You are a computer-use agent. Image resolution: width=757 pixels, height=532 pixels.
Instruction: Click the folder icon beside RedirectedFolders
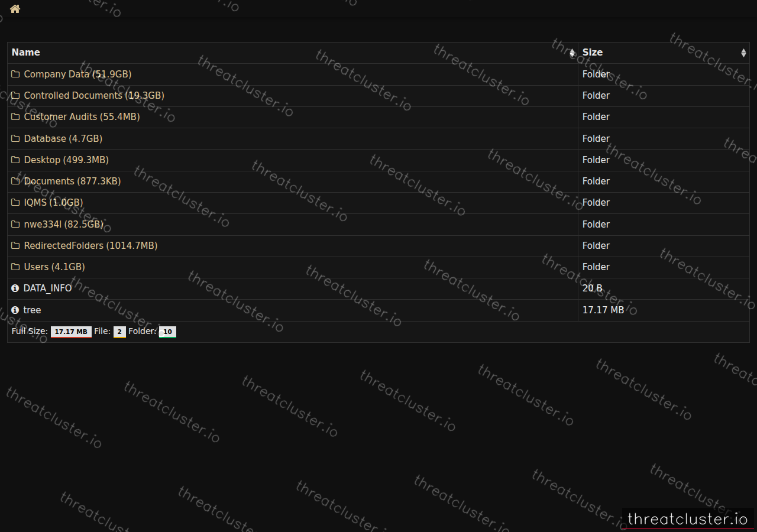click(15, 246)
